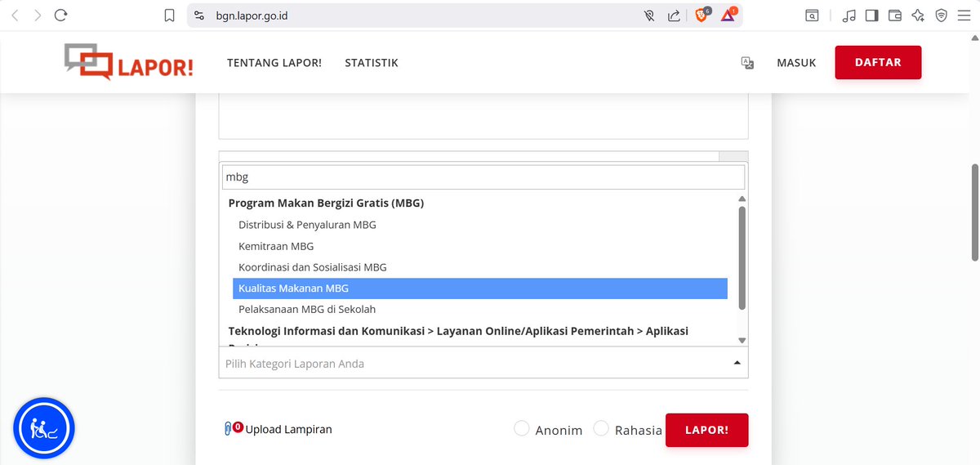Submit with the red LAPOR! button
The width and height of the screenshot is (980, 465).
[706, 430]
